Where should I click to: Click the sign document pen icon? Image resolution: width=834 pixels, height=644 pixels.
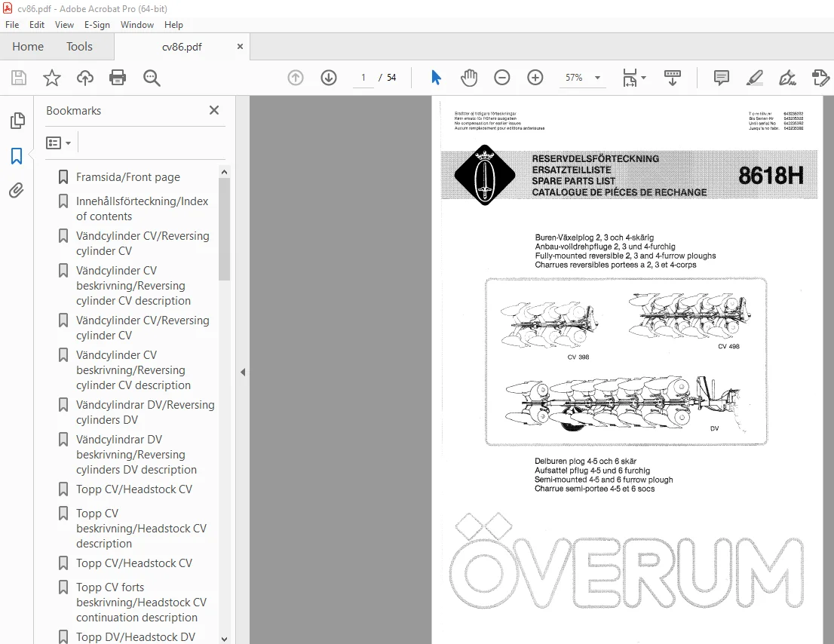click(787, 78)
